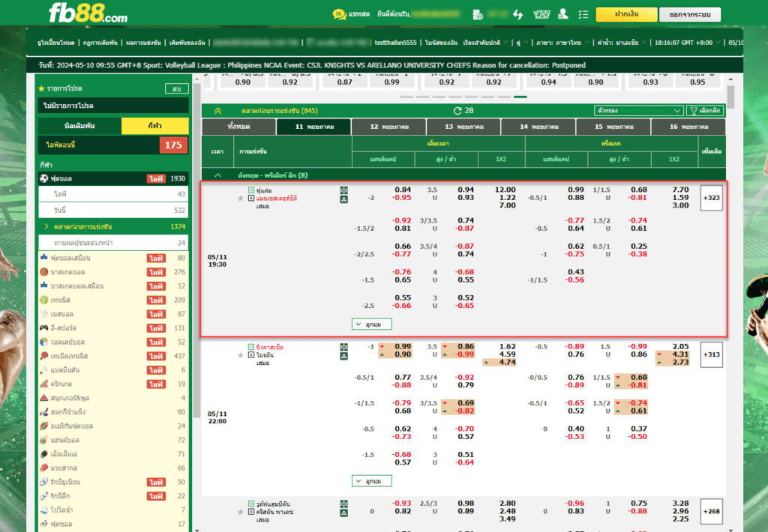The width and height of the screenshot is (768, 532).
Task: Click the ออกจากระบบ logout button
Action: (x=690, y=14)
